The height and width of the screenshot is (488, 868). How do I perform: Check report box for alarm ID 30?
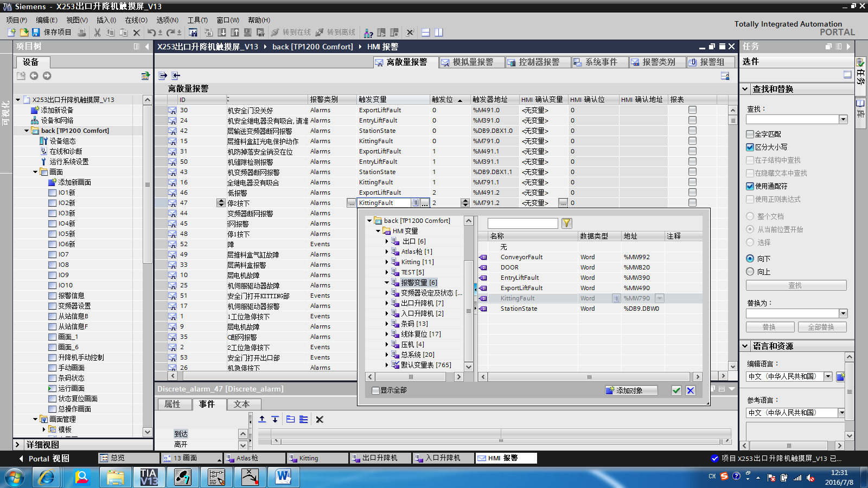point(692,110)
